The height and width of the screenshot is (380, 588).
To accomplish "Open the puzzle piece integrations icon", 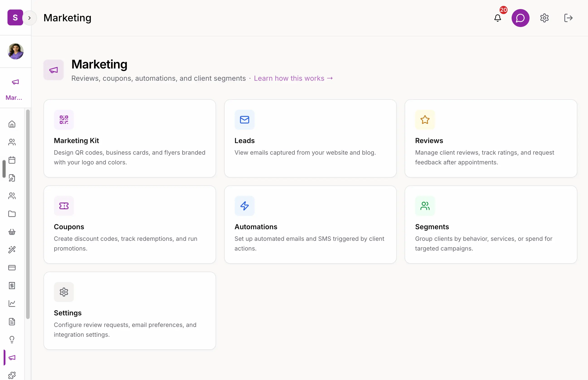I will tap(12, 375).
